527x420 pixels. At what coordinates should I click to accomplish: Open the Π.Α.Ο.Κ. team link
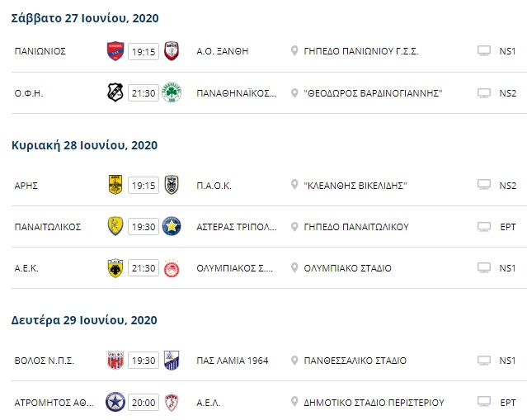(x=214, y=185)
